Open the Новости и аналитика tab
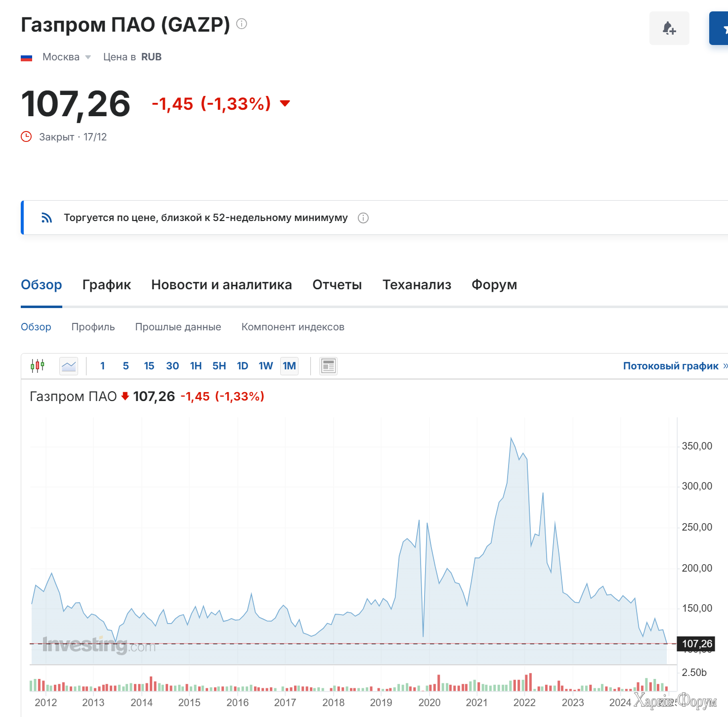Viewport: 728px width, 717px height. pyautogui.click(x=221, y=285)
